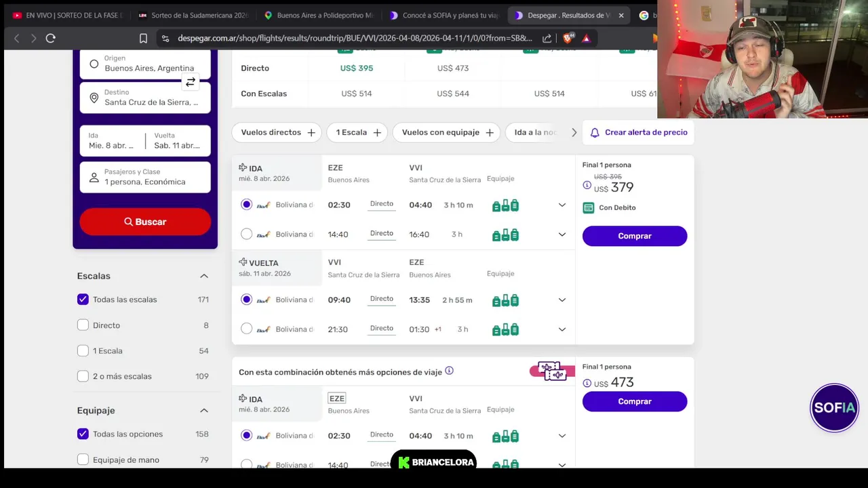Expand second result's 02:30 flight details
Image resolution: width=868 pixels, height=488 pixels.
point(561,436)
